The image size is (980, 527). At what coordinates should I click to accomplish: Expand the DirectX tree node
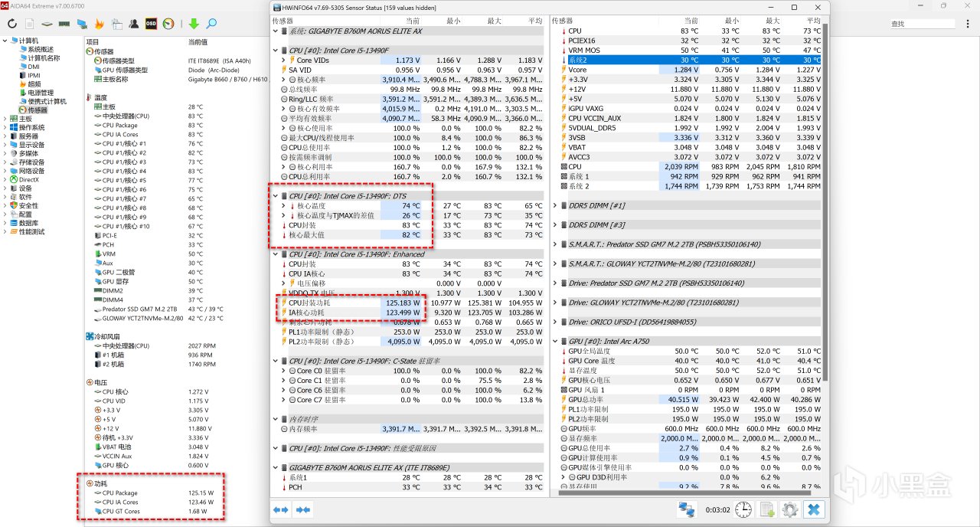5,180
